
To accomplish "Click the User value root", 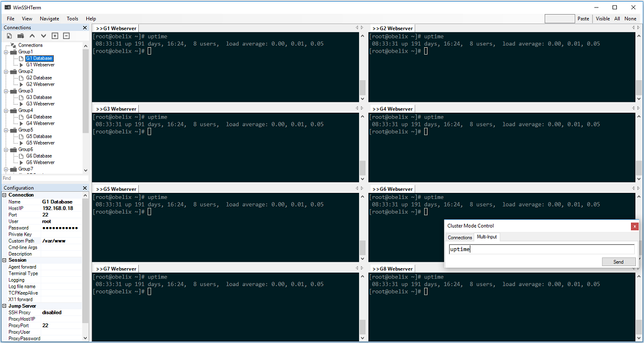I will (x=47, y=222).
